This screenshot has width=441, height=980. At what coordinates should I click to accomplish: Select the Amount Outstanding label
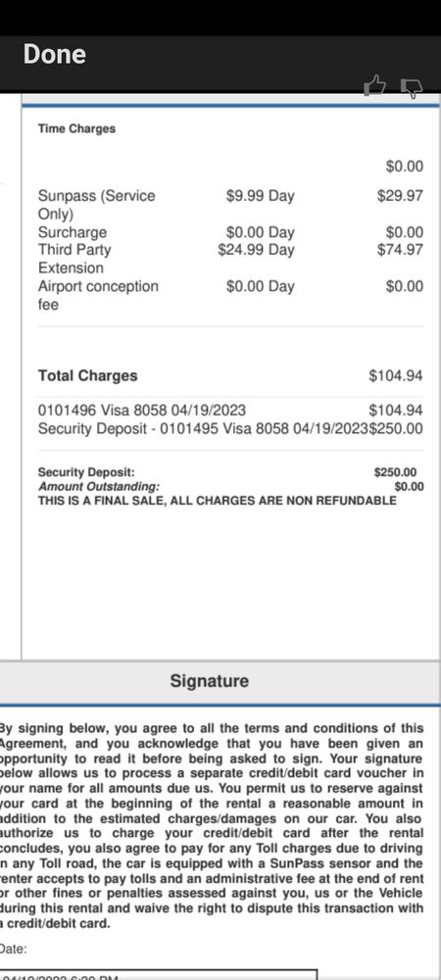coord(99,487)
